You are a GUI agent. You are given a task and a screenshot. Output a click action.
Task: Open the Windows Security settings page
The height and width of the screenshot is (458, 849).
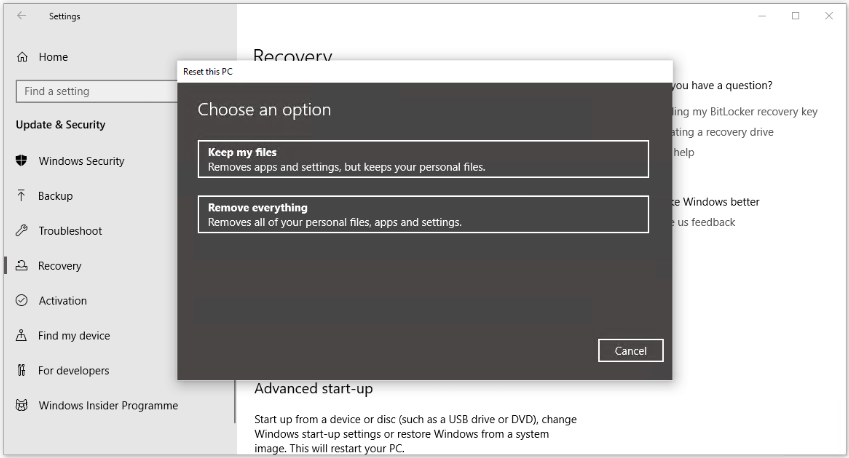[81, 161]
